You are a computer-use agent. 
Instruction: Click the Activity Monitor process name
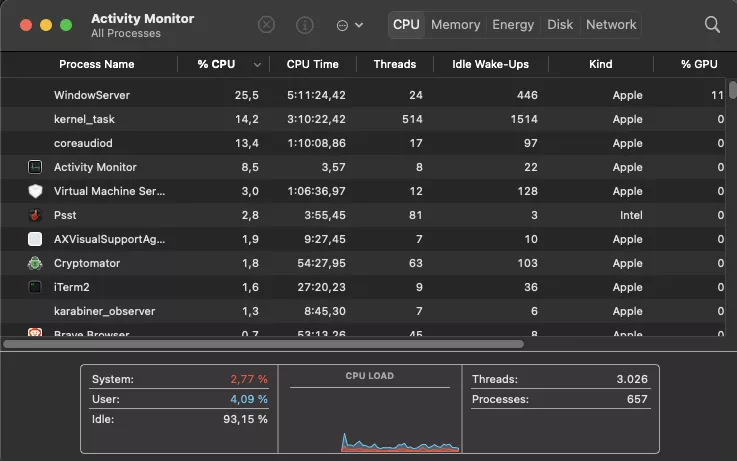pos(95,167)
